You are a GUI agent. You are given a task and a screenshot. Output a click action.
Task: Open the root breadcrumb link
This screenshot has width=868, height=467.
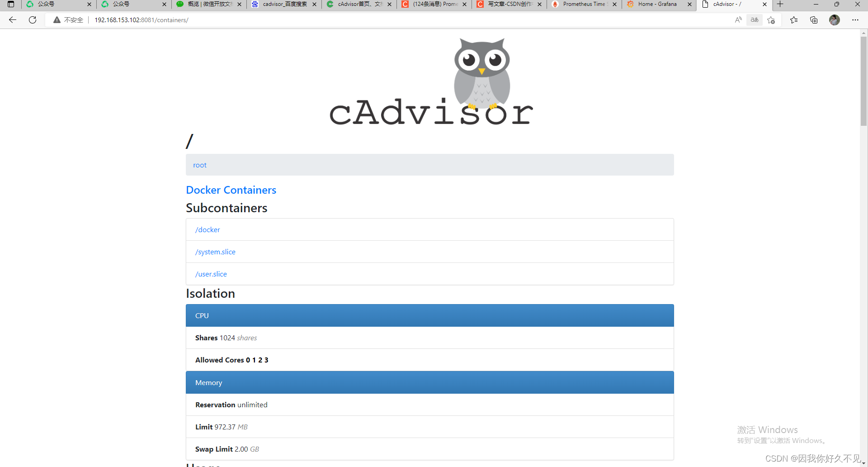pos(199,165)
